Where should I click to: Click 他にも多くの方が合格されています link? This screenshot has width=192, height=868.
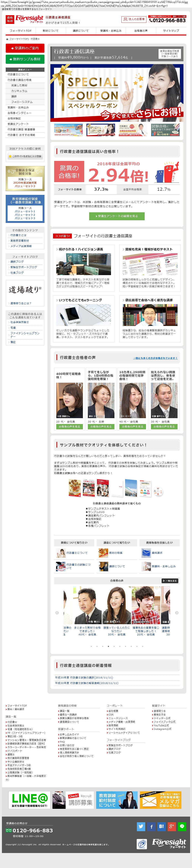point(155,358)
